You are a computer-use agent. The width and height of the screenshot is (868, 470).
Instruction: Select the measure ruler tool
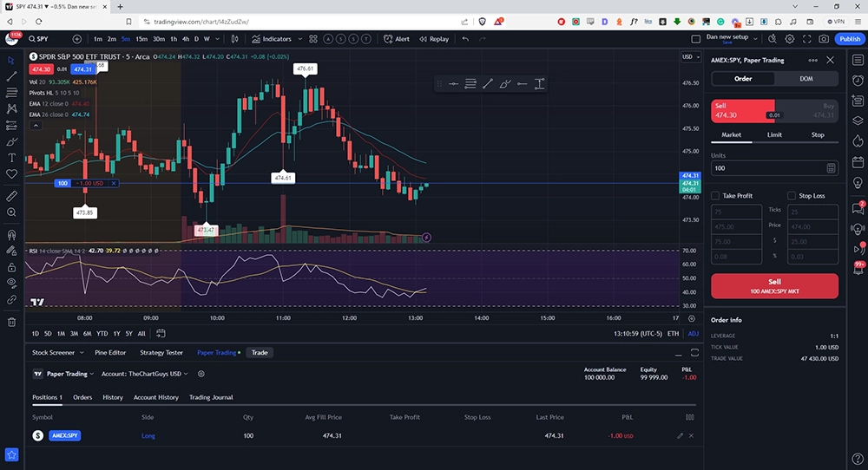tap(11, 196)
